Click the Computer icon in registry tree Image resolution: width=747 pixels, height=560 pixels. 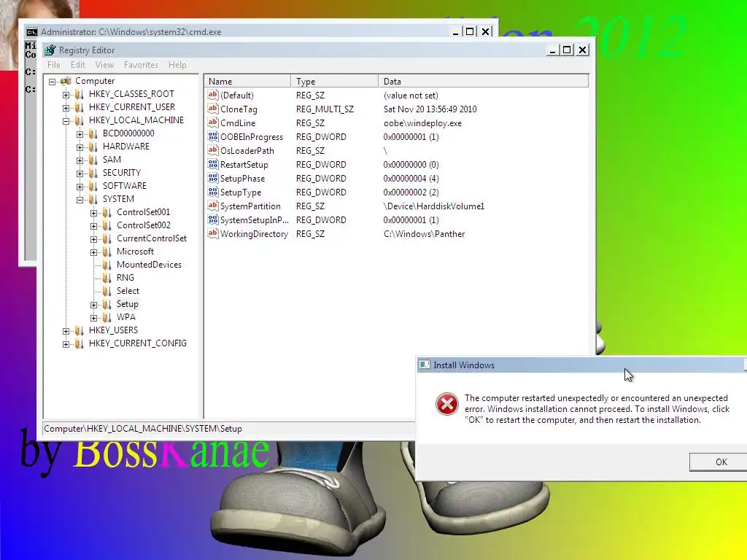[66, 81]
